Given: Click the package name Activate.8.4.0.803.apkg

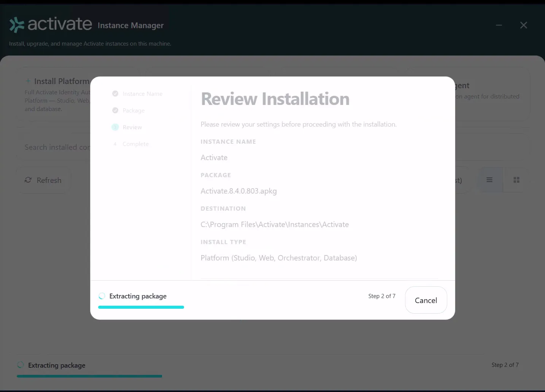Looking at the screenshot, I should click(238, 191).
